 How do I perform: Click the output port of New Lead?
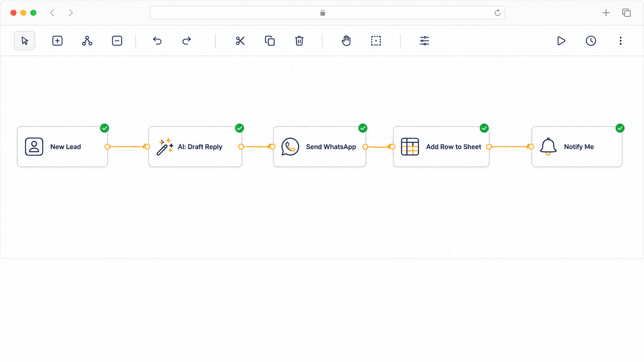tap(107, 147)
